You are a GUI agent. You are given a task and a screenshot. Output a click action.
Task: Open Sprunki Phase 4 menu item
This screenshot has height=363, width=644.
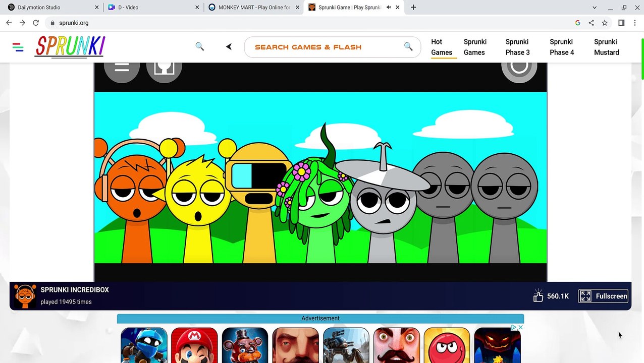coord(562,47)
